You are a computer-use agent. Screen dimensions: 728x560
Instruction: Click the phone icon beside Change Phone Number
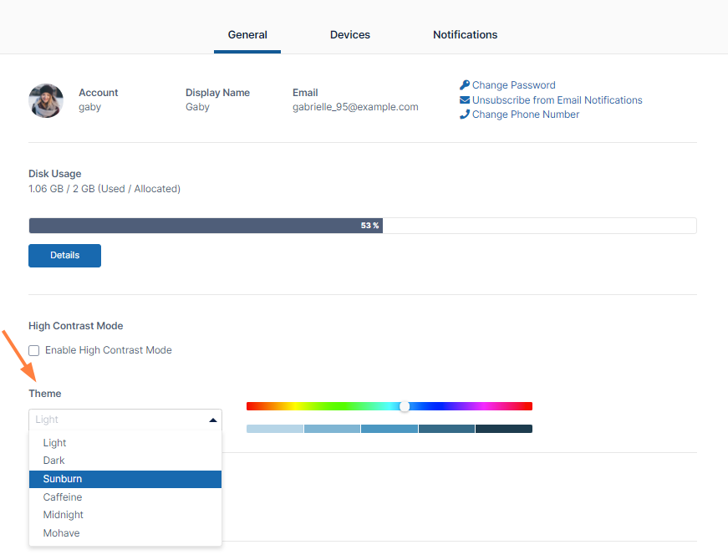coord(465,115)
